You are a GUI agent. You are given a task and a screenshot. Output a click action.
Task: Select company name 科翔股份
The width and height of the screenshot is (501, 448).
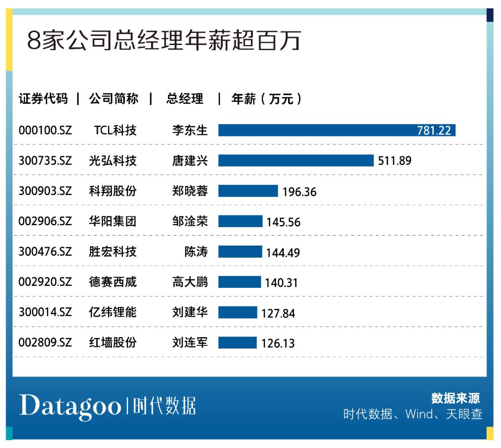click(x=113, y=191)
